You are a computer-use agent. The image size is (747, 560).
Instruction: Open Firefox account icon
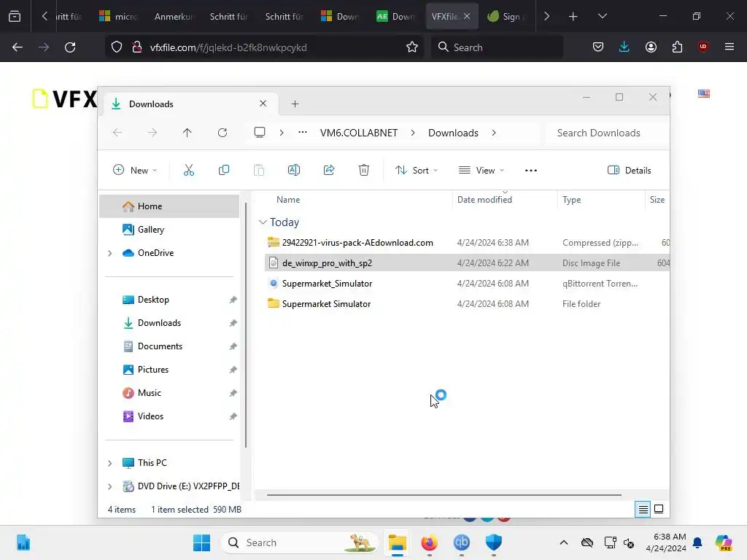click(651, 47)
